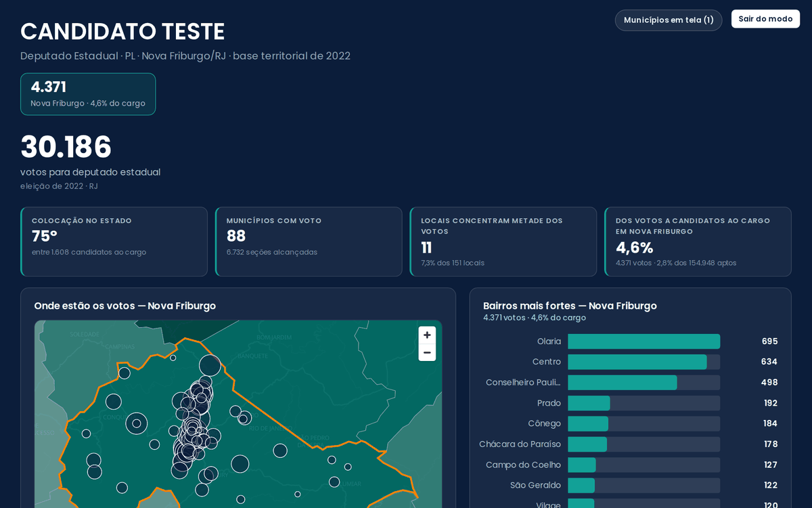Open the Municípios em tela (1) list
Viewport: 812px width, 508px height.
(x=669, y=20)
